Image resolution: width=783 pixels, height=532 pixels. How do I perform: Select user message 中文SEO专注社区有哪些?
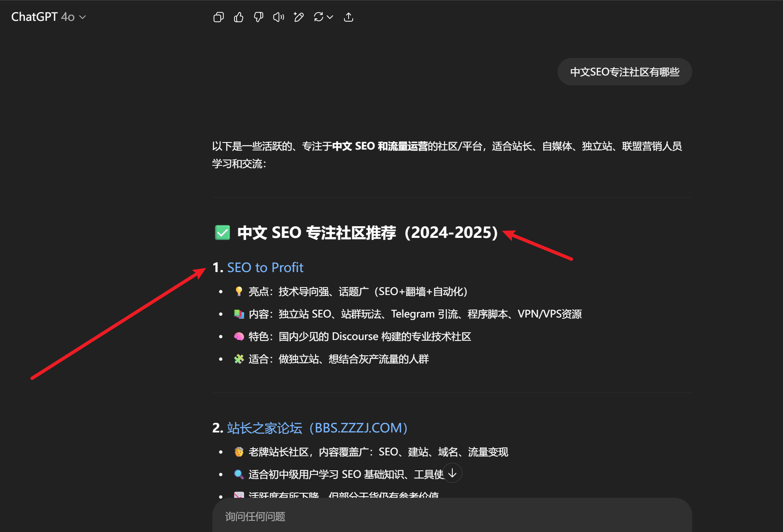(625, 72)
